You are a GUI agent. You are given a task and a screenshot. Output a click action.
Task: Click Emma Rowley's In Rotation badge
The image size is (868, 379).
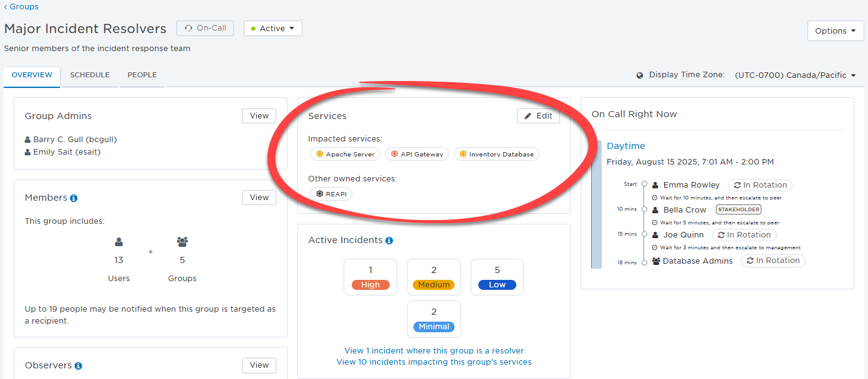761,185
